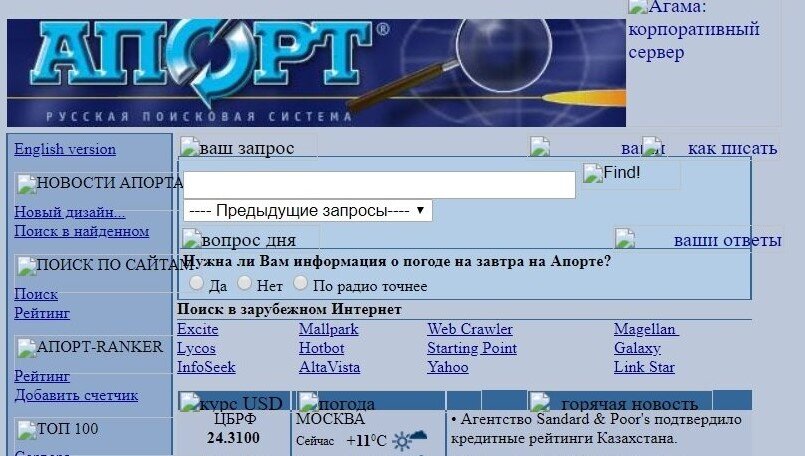This screenshot has height=456, width=805.
Task: Open the Galaxy link
Action: (637, 348)
